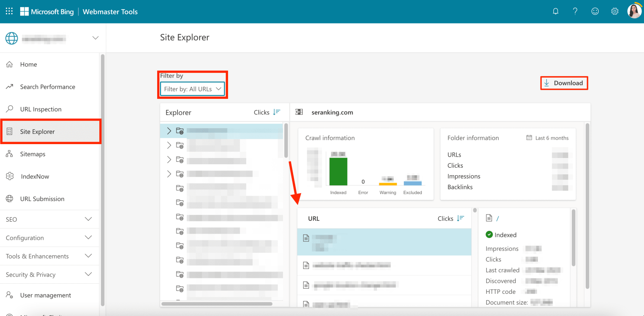
Task: Open the notifications bell icon
Action: [556, 11]
